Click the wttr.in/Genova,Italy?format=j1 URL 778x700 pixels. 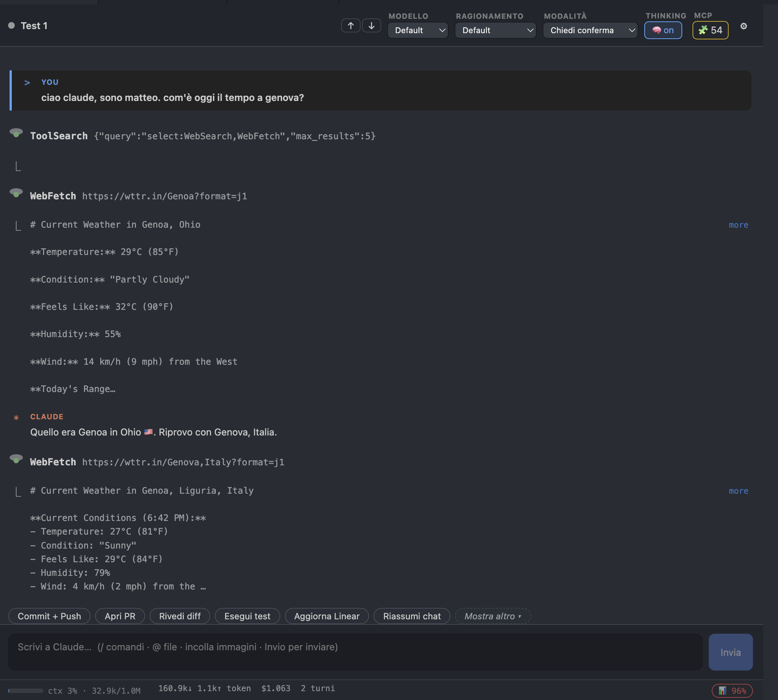pos(183,462)
